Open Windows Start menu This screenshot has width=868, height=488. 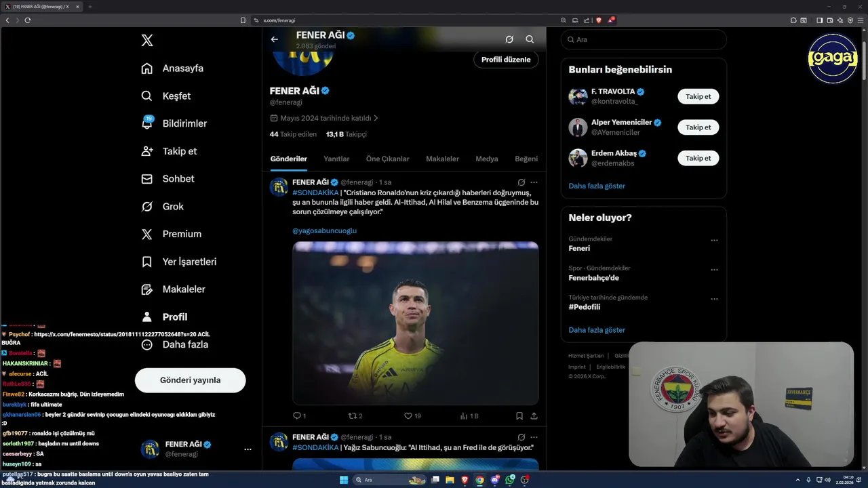point(344,480)
